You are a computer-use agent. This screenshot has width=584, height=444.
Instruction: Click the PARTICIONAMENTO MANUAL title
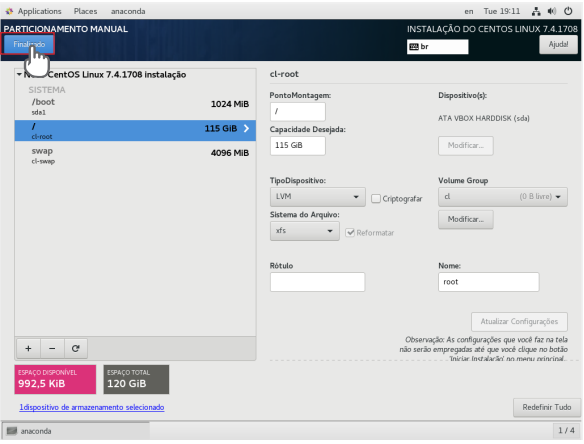click(x=66, y=29)
